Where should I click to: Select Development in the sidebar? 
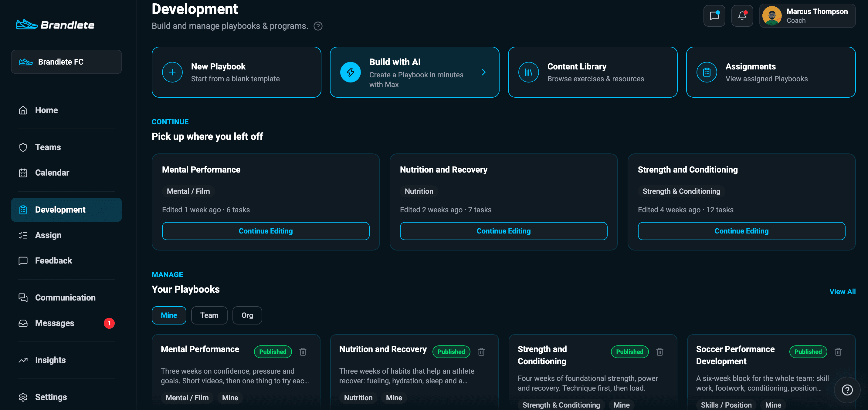coord(66,210)
